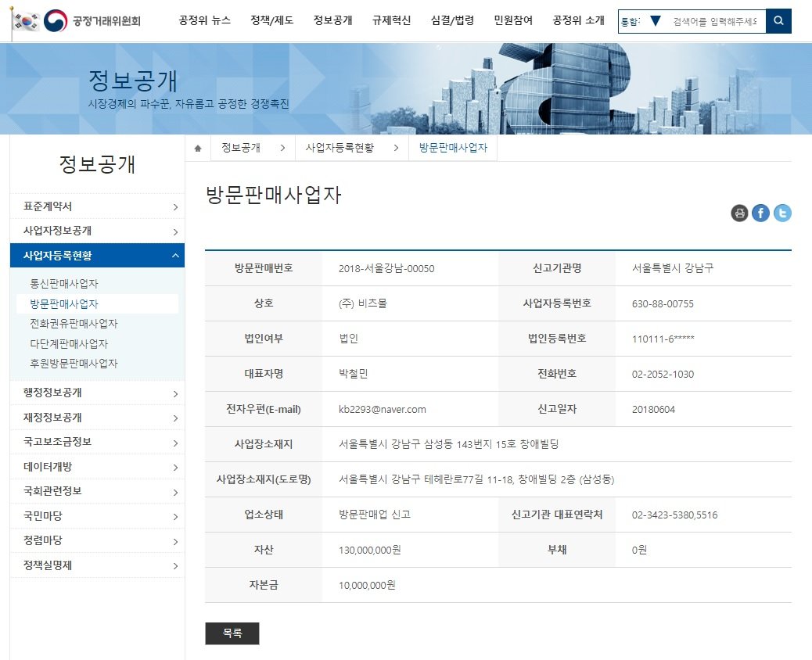Click the search magnifier button
Image resolution: width=812 pixels, height=660 pixels.
pos(778,20)
